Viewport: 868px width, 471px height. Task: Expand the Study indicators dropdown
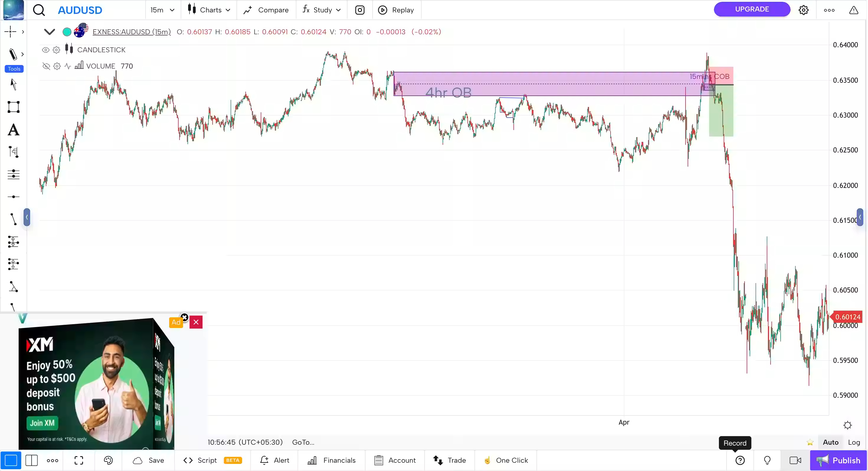coord(321,10)
